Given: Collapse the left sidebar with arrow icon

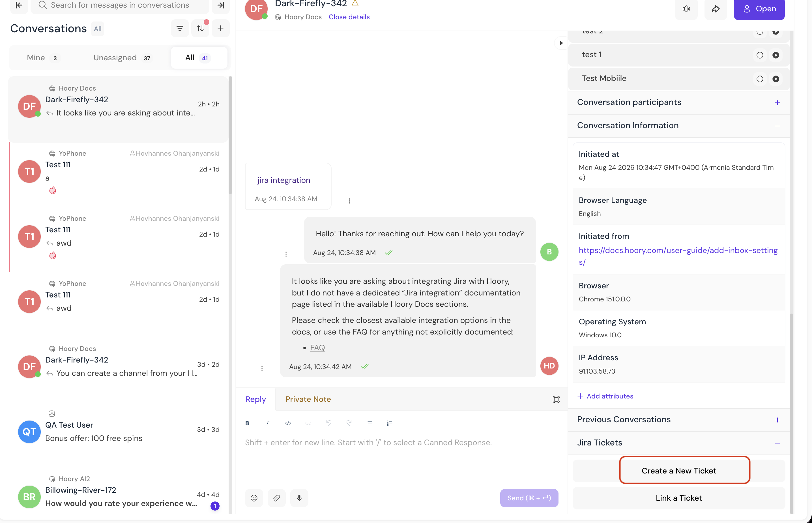Looking at the screenshot, I should tap(19, 5).
